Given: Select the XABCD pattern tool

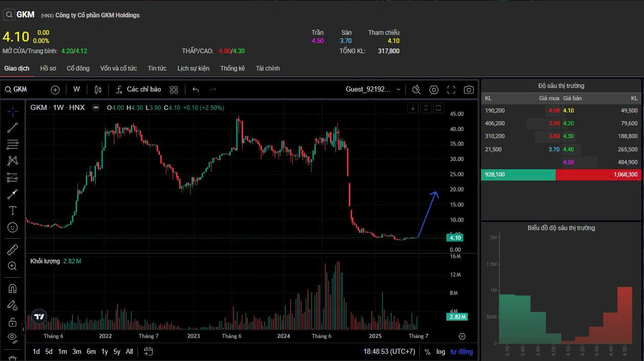Looking at the screenshot, I should 13,161.
